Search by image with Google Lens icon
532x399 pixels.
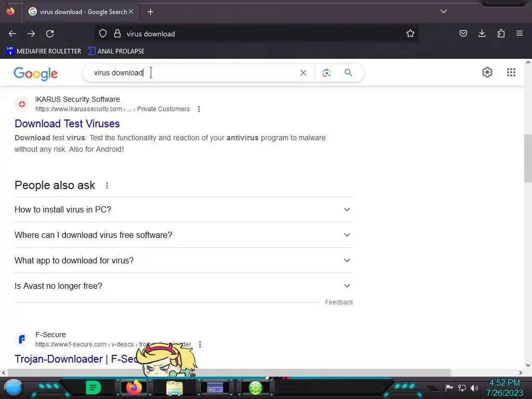326,73
